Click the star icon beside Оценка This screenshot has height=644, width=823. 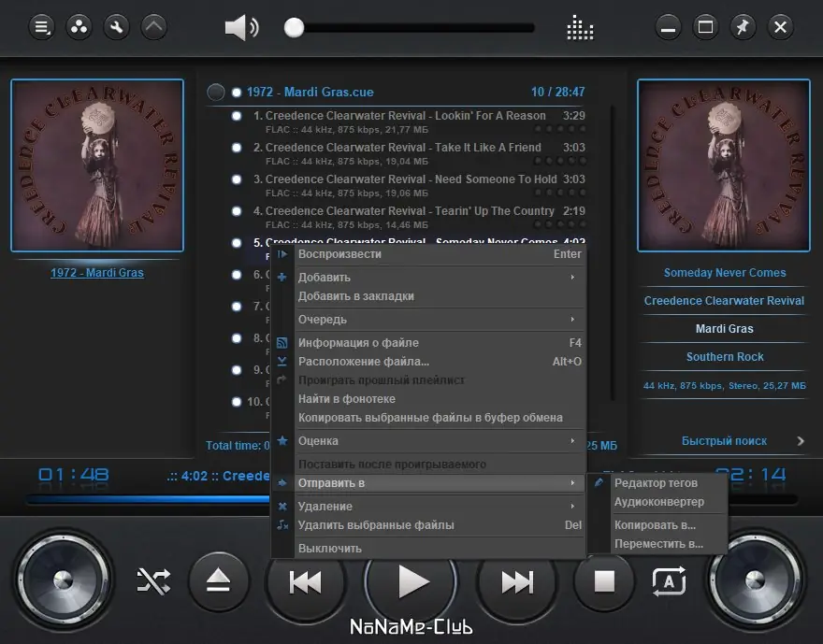(x=282, y=441)
